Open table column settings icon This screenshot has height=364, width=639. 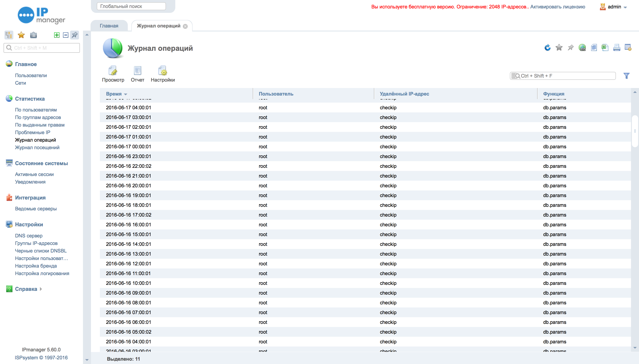click(628, 47)
